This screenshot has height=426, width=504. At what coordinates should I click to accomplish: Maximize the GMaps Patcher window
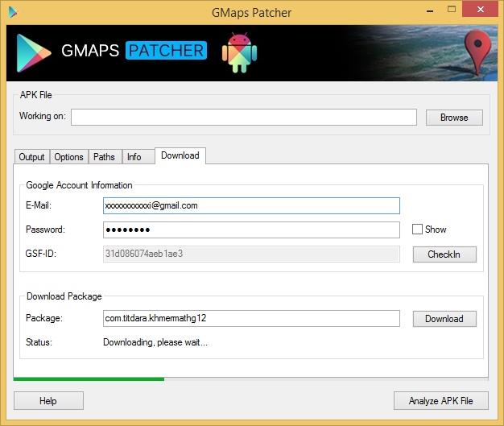click(452, 10)
